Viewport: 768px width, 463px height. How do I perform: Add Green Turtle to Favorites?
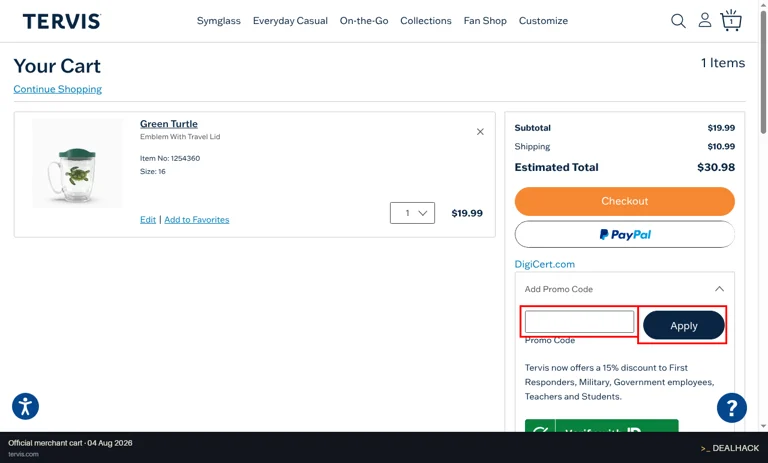(196, 219)
